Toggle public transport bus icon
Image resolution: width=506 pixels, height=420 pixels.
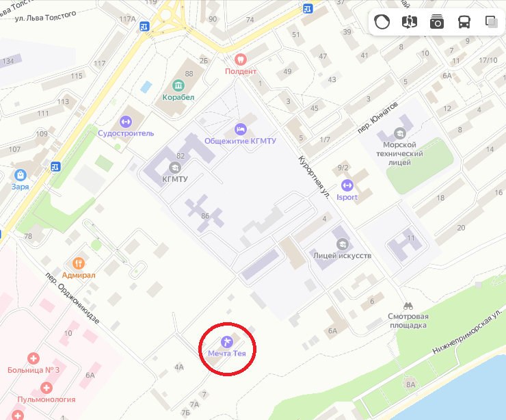[464, 22]
